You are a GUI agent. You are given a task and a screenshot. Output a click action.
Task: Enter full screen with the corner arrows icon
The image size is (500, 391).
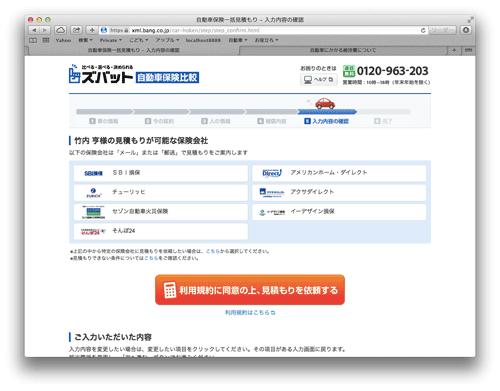click(470, 20)
